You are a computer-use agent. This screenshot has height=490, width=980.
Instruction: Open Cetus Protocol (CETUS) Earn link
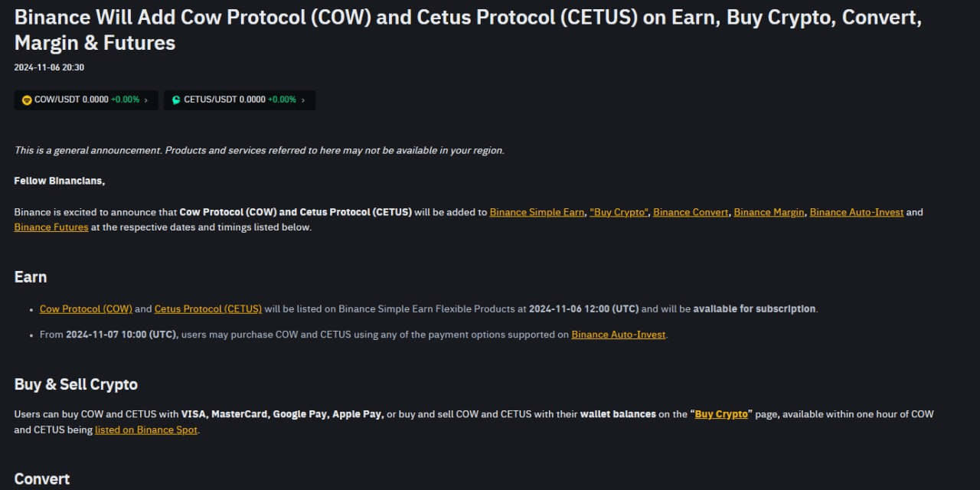[208, 309]
